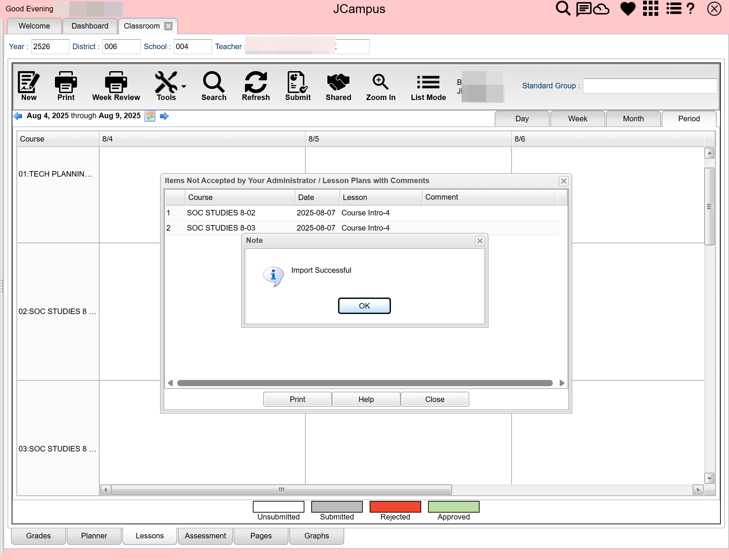Viewport: 729px width, 560px height.
Task: Click the header search magnifier icon
Action: pos(563,9)
